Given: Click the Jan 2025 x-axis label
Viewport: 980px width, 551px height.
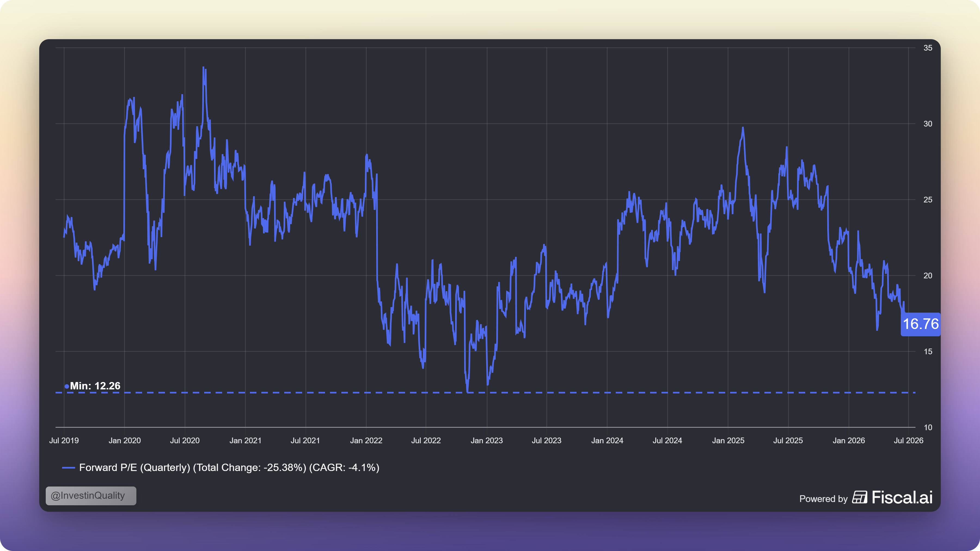Looking at the screenshot, I should coord(728,441).
